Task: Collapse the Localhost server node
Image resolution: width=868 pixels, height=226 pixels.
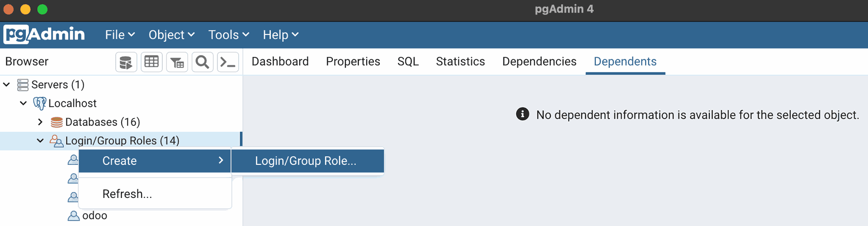Action: (x=24, y=103)
